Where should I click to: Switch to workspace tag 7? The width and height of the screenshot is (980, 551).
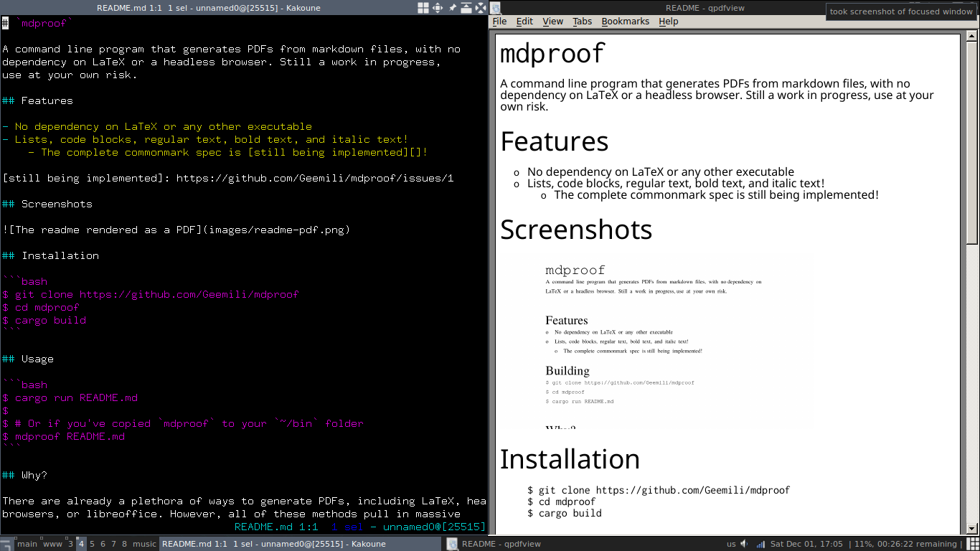coord(113,544)
